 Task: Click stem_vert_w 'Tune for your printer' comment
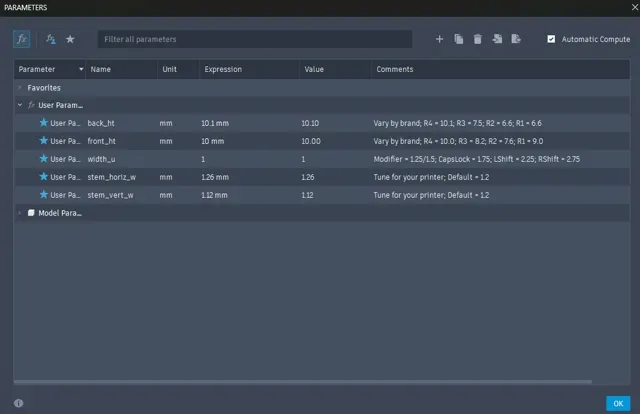(431, 195)
